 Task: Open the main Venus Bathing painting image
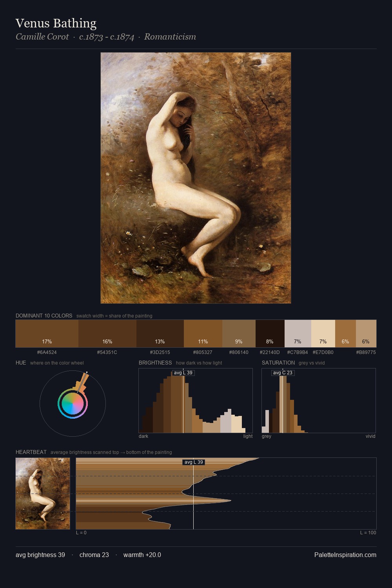(x=196, y=178)
